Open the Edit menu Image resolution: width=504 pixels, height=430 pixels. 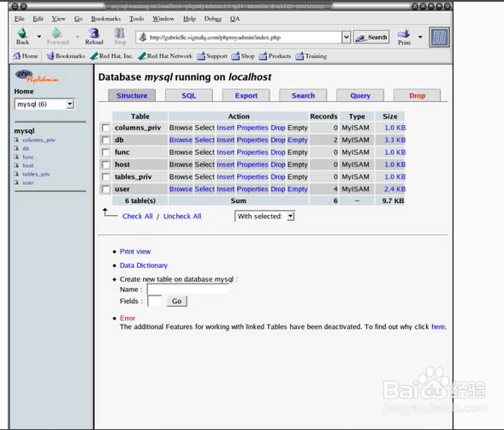click(x=38, y=19)
